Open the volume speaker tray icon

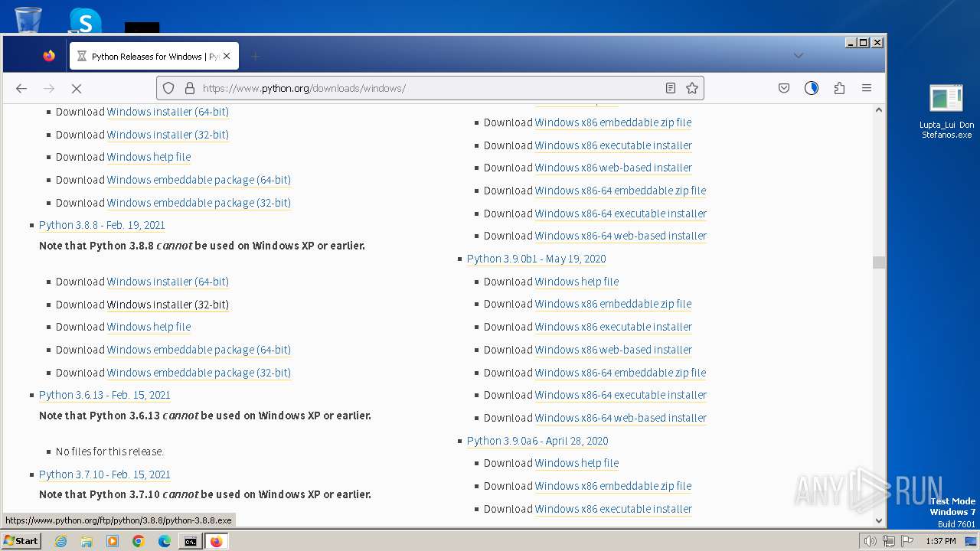tap(871, 541)
